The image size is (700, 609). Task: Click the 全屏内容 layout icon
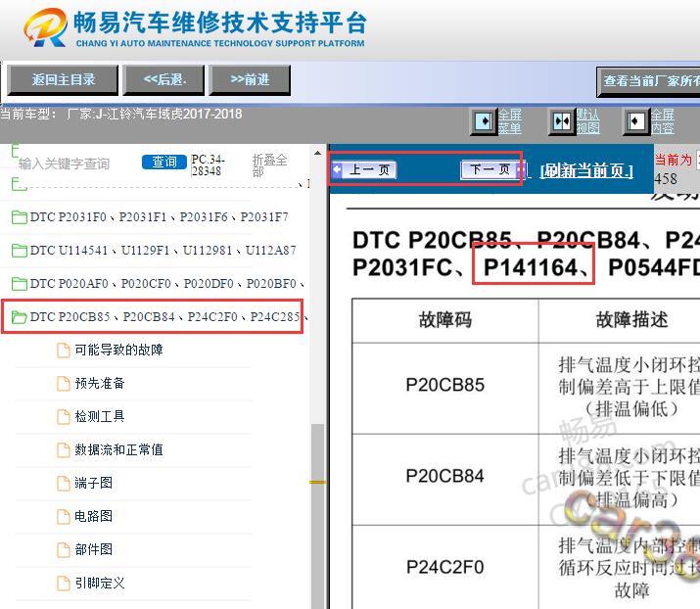point(635,121)
